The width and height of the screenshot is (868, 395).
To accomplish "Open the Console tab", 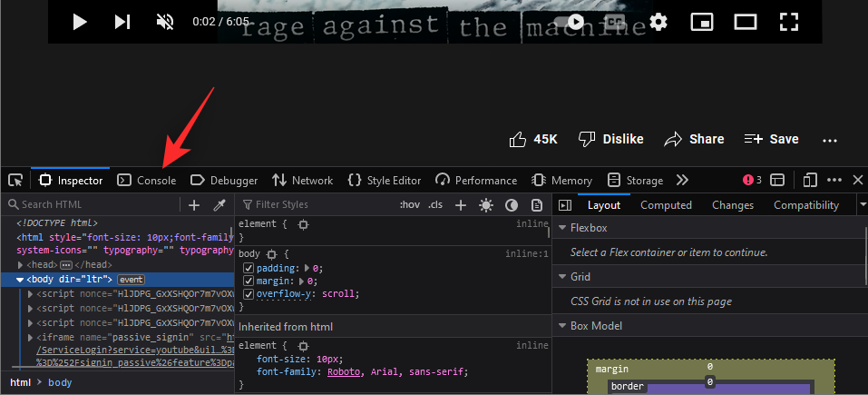I will point(147,180).
